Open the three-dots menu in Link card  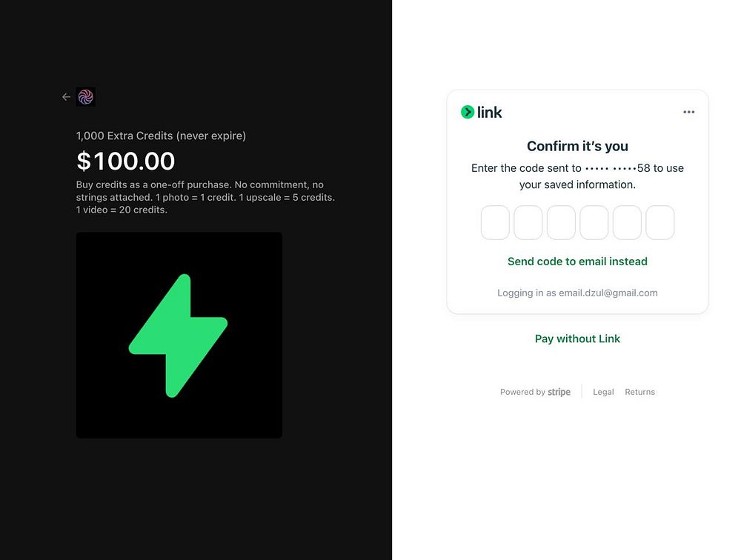pos(688,113)
